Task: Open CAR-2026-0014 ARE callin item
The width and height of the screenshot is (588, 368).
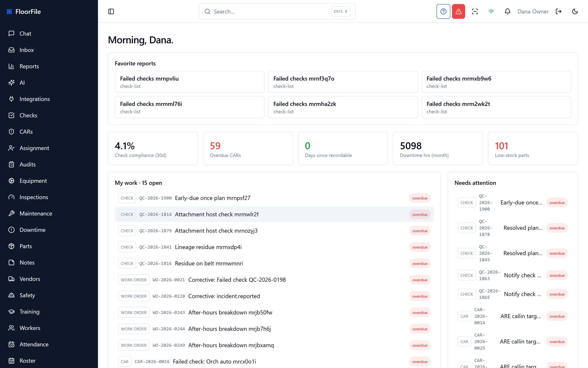Action: 513,316
